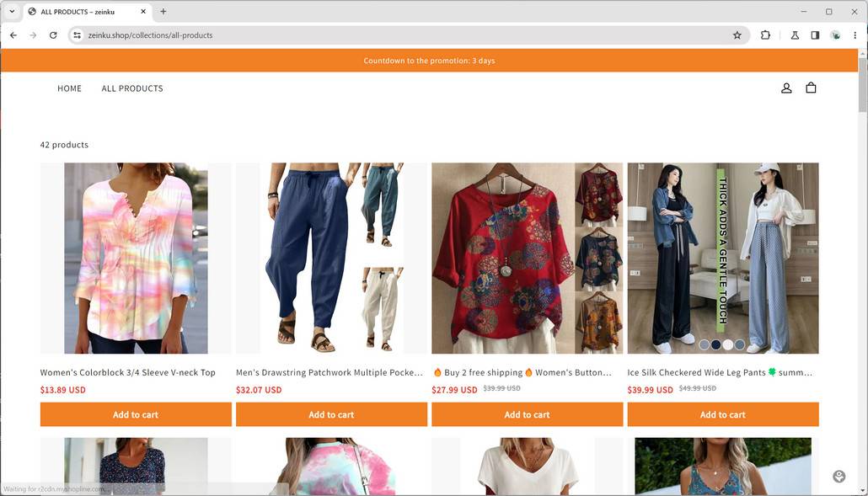
Task: Click the browser profile avatar
Action: pos(835,35)
